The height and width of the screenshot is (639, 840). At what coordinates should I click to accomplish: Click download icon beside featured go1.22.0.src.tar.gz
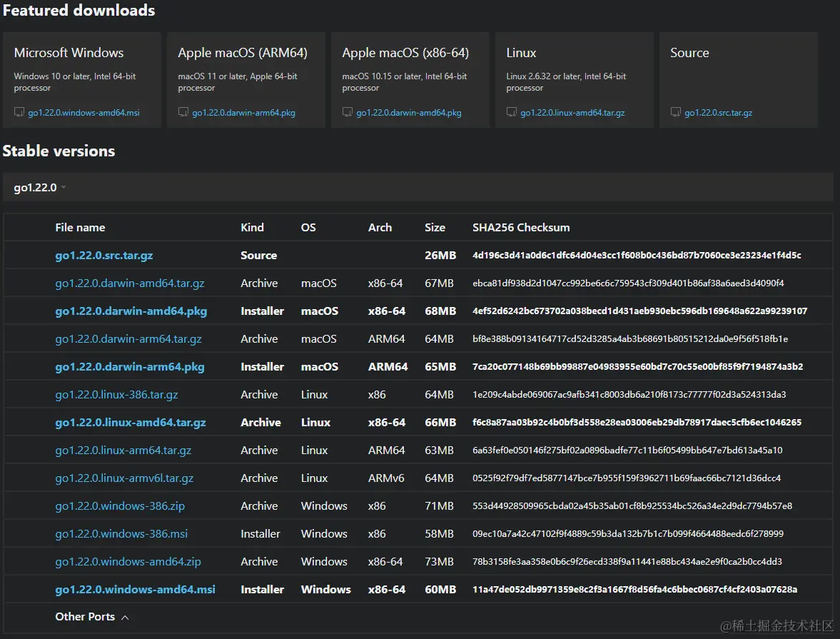[676, 112]
